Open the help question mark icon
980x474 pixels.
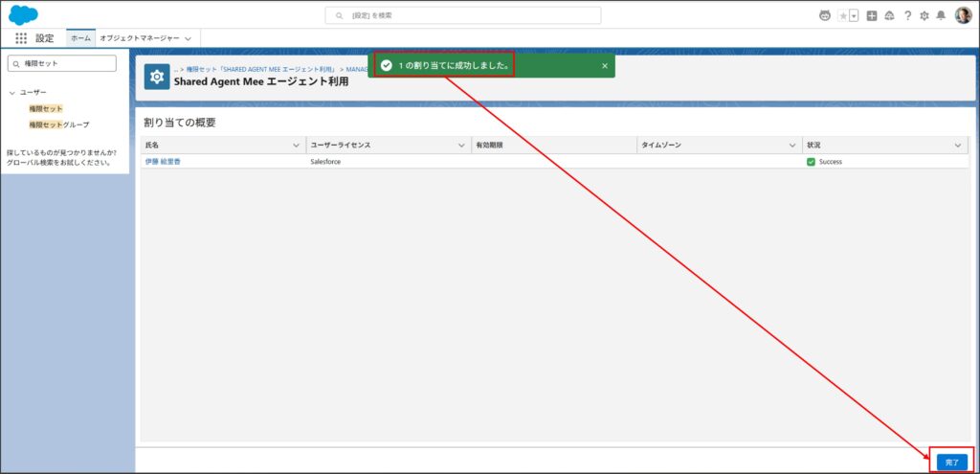point(907,15)
